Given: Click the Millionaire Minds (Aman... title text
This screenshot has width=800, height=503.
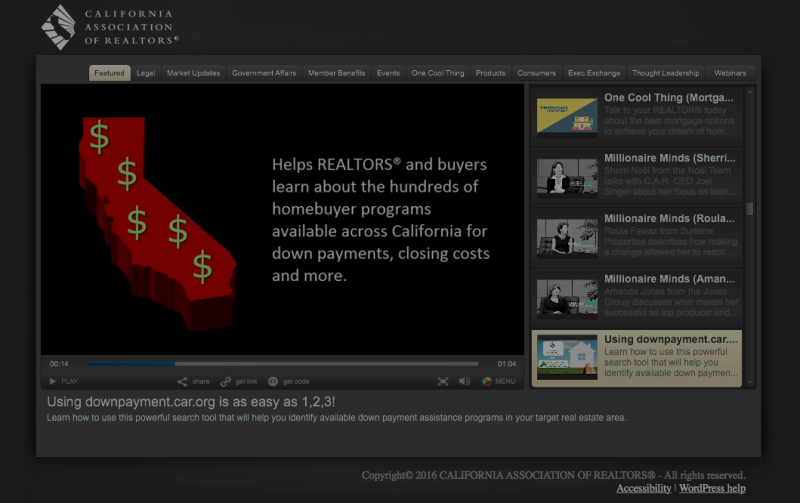Looking at the screenshot, I should coord(669,279).
